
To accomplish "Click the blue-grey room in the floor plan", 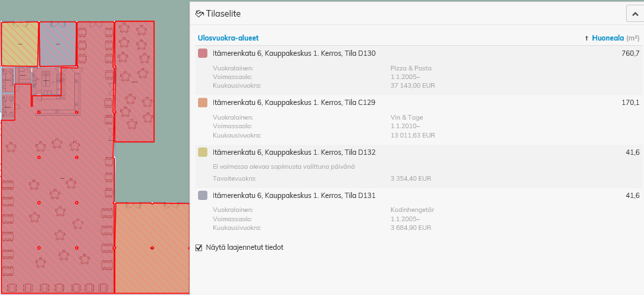I will click(x=58, y=44).
